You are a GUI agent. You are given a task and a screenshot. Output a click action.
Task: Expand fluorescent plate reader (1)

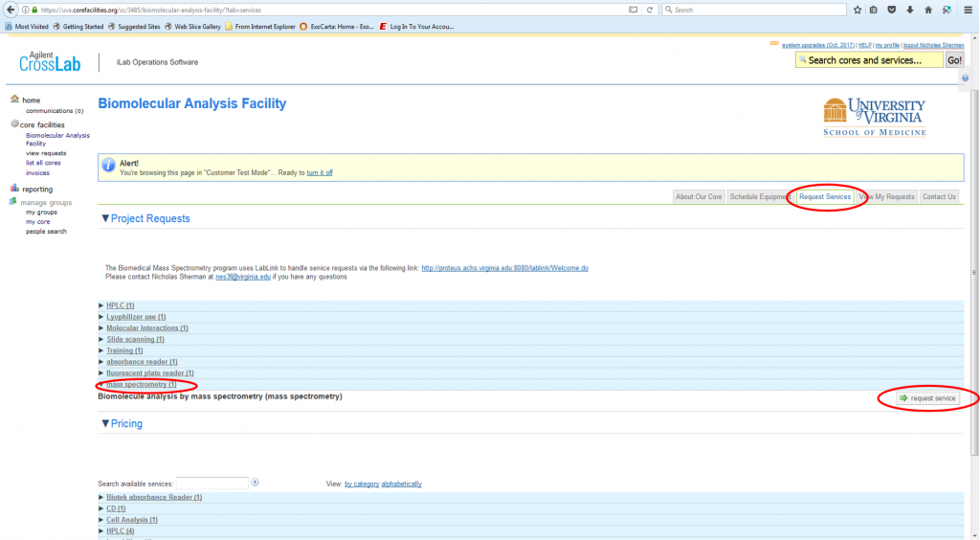[150, 373]
